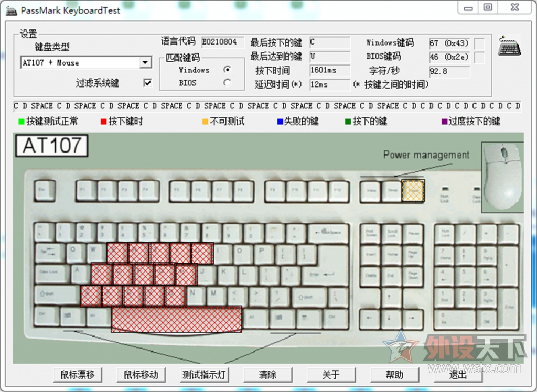Open the keyboard type dropdown arrow
The image size is (537, 392).
point(145,63)
